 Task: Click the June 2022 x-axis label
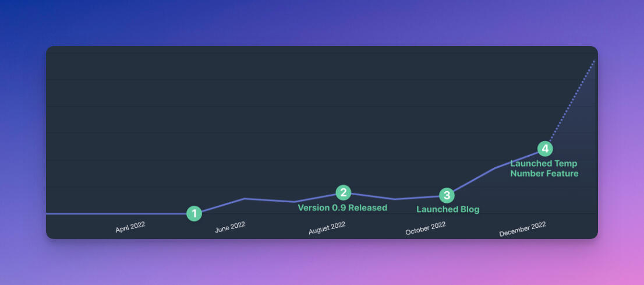tap(230, 227)
